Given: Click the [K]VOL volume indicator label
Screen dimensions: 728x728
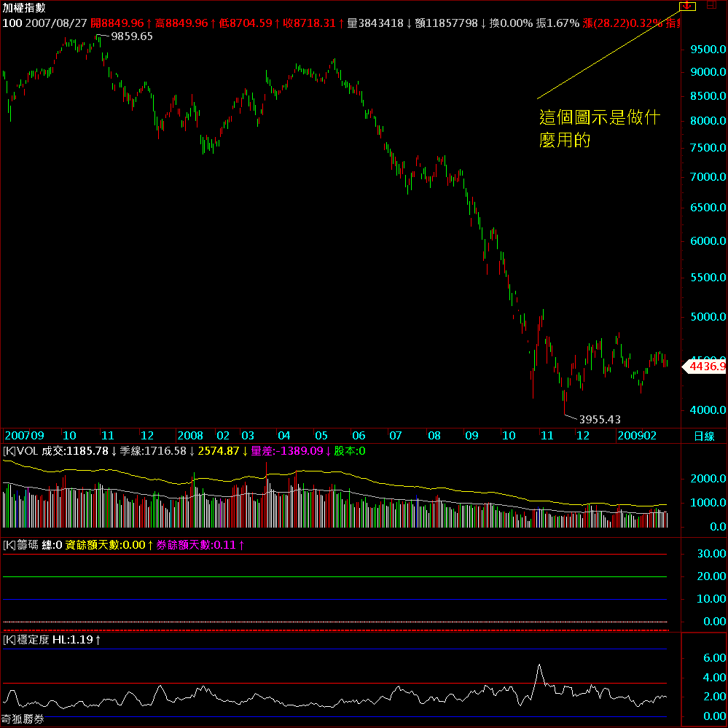Looking at the screenshot, I should [x=20, y=451].
